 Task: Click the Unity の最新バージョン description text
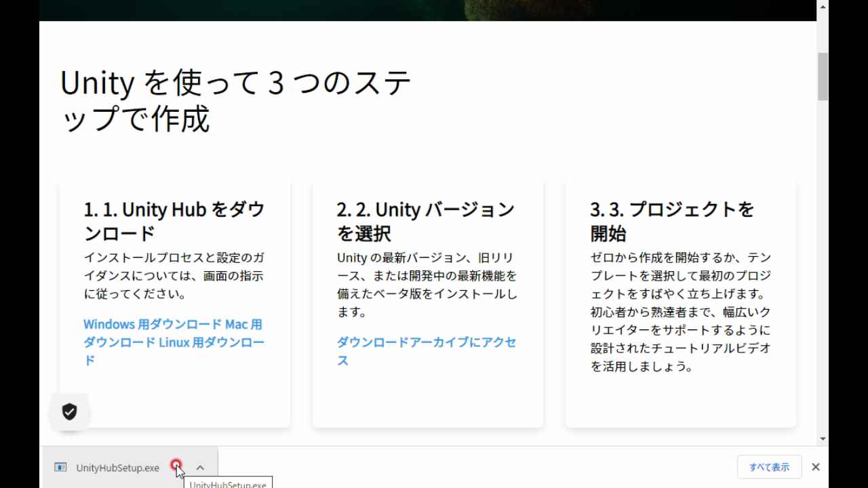[427, 285]
